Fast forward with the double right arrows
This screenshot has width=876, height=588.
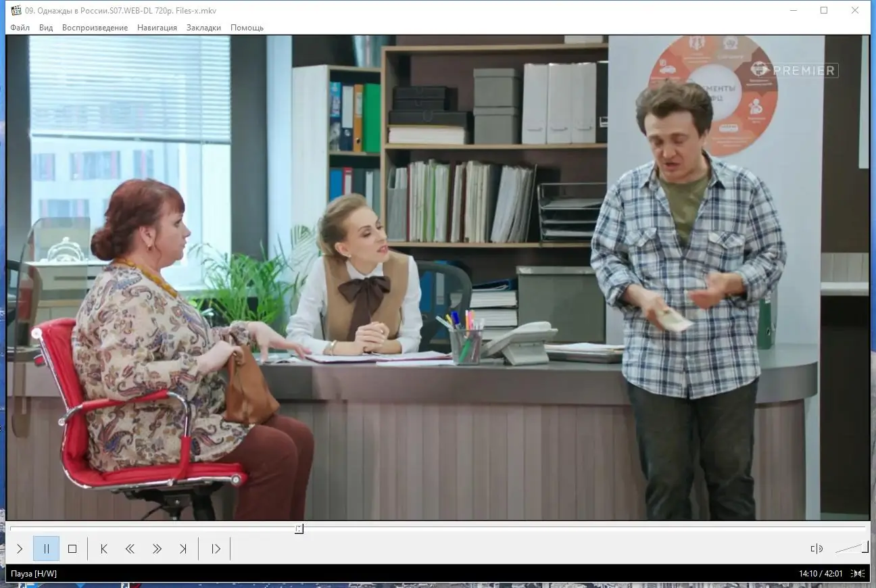pos(157,549)
